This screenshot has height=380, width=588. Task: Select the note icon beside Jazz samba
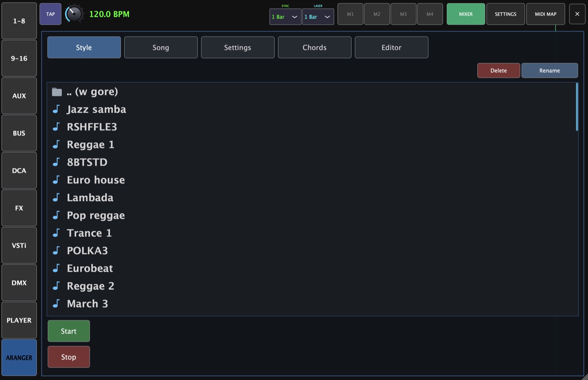(56, 109)
